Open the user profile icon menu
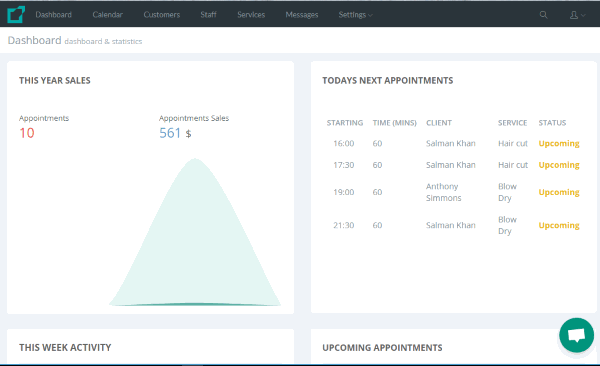 pyautogui.click(x=577, y=15)
